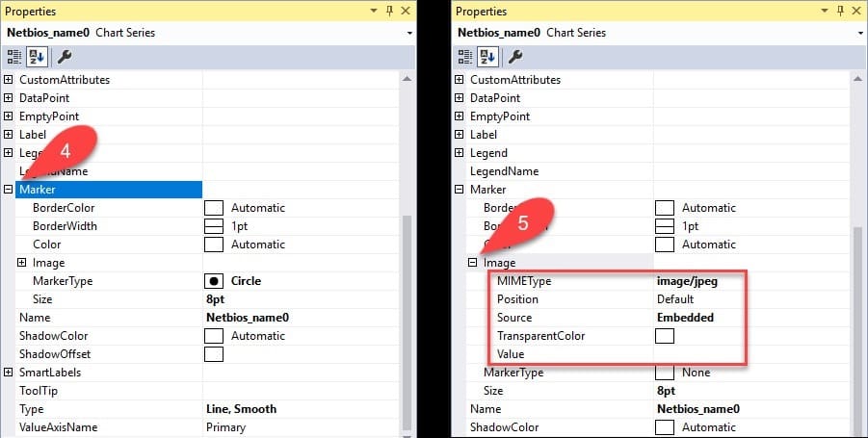This screenshot has height=438, width=868.
Task: Collapse the Marker node in left panel
Action: (9, 189)
